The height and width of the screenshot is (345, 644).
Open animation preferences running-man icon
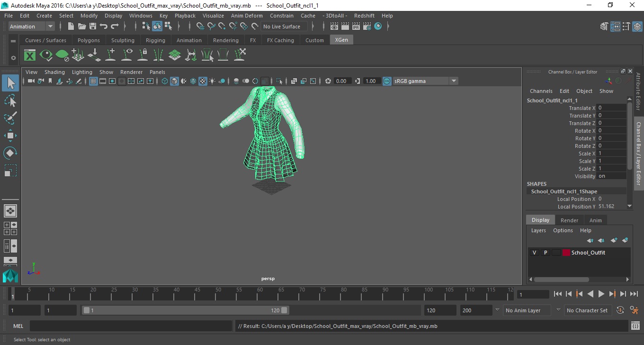click(635, 310)
